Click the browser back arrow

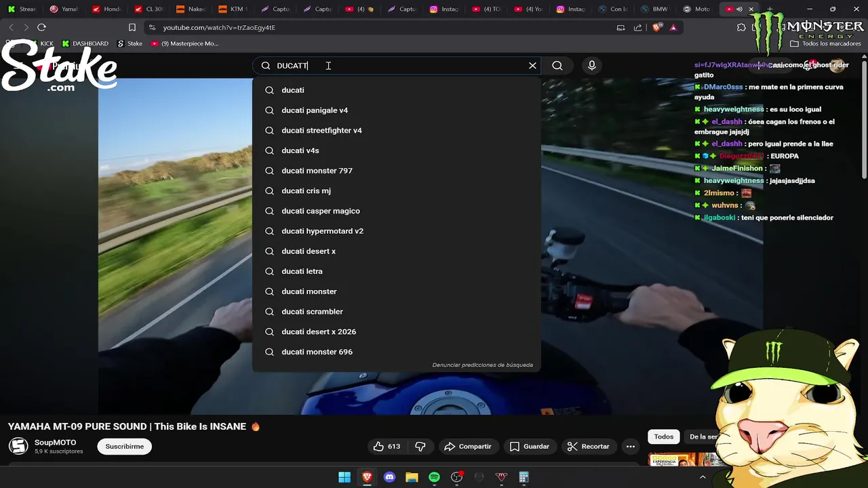point(11,27)
